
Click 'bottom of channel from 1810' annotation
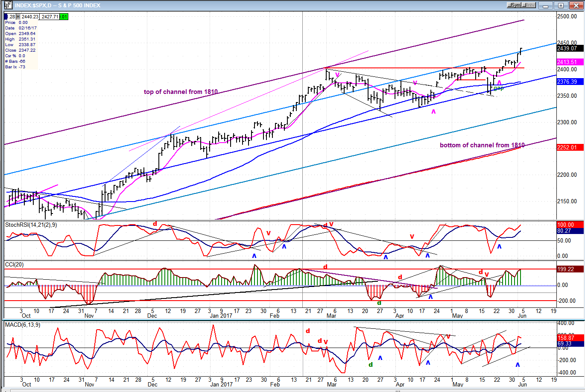click(x=482, y=145)
